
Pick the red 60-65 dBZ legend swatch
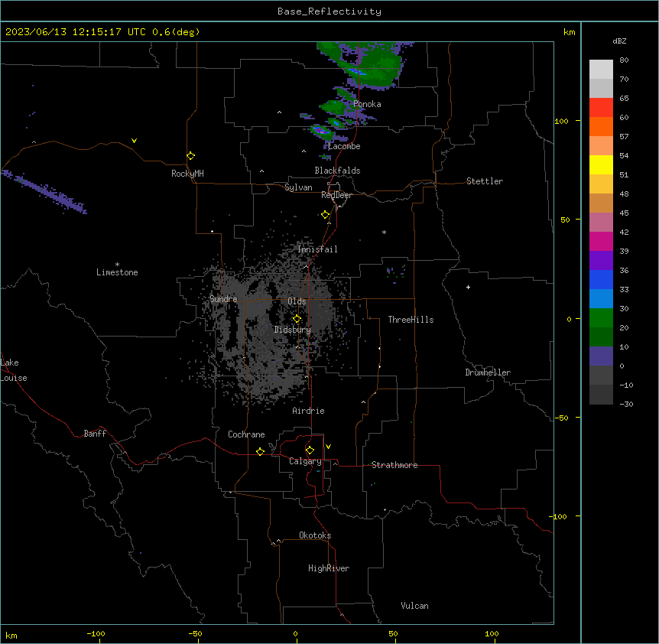pos(601,108)
